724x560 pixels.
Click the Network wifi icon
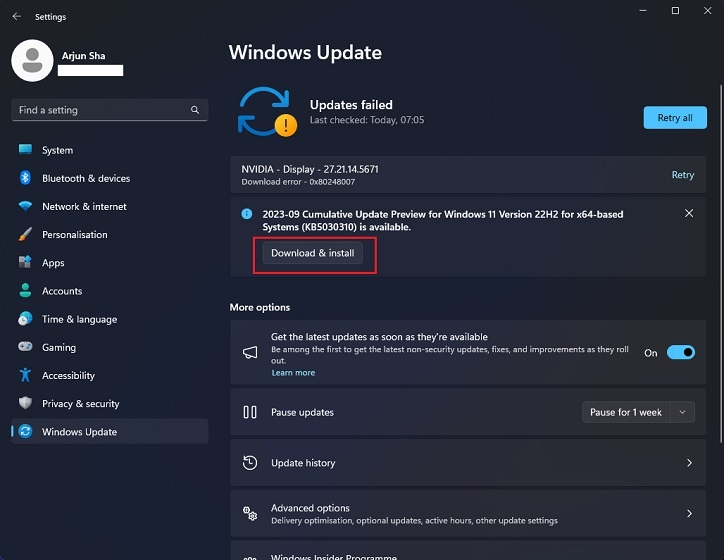(25, 206)
